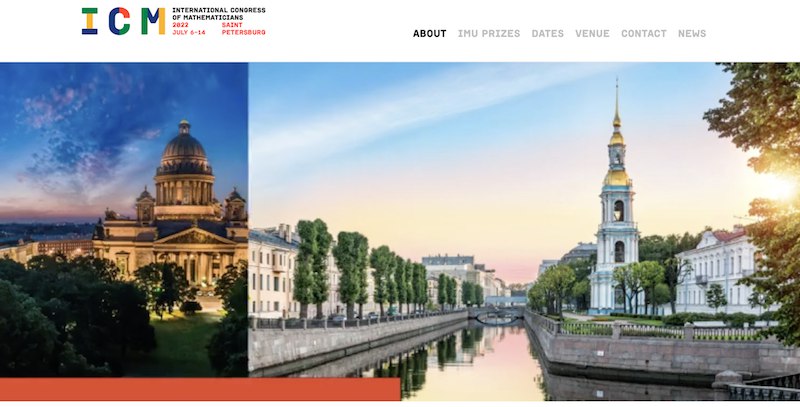Click the St Isaac's Cathedral night photo
Image resolution: width=800 pixels, height=407 pixels.
click(x=124, y=220)
